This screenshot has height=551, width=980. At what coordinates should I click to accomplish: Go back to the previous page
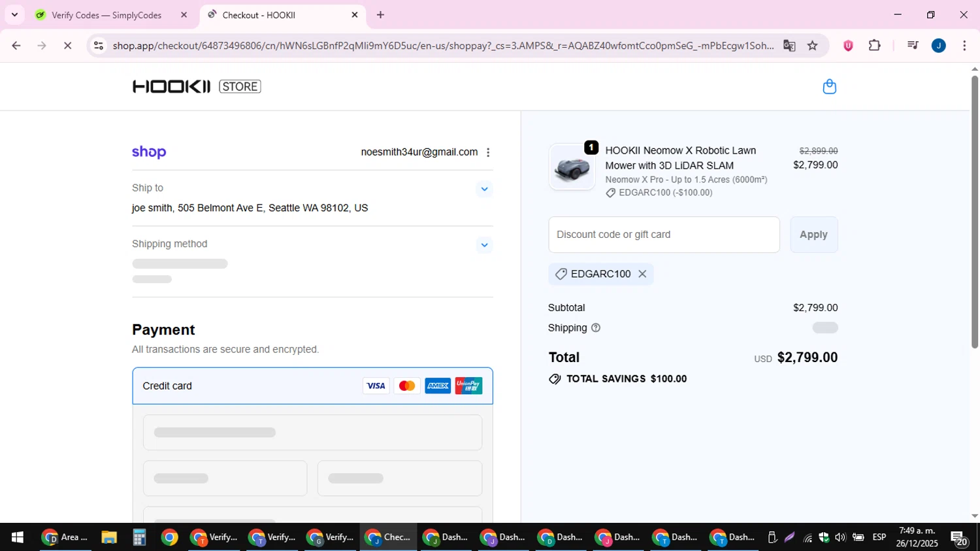coord(16,46)
